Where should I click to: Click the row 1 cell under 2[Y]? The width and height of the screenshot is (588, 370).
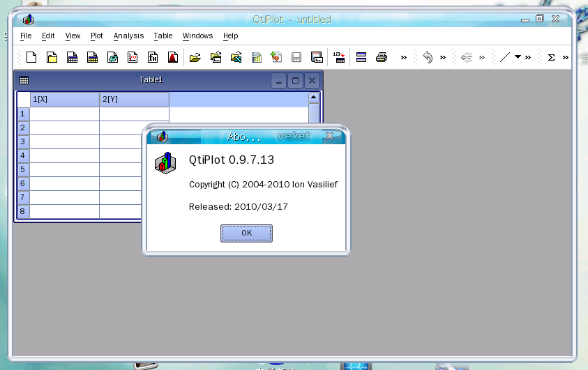point(134,114)
